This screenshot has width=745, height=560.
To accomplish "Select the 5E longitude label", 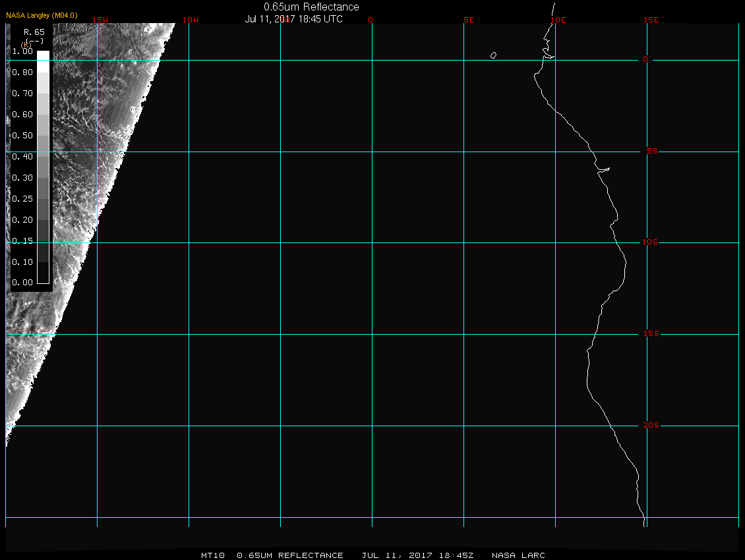I will (469, 20).
